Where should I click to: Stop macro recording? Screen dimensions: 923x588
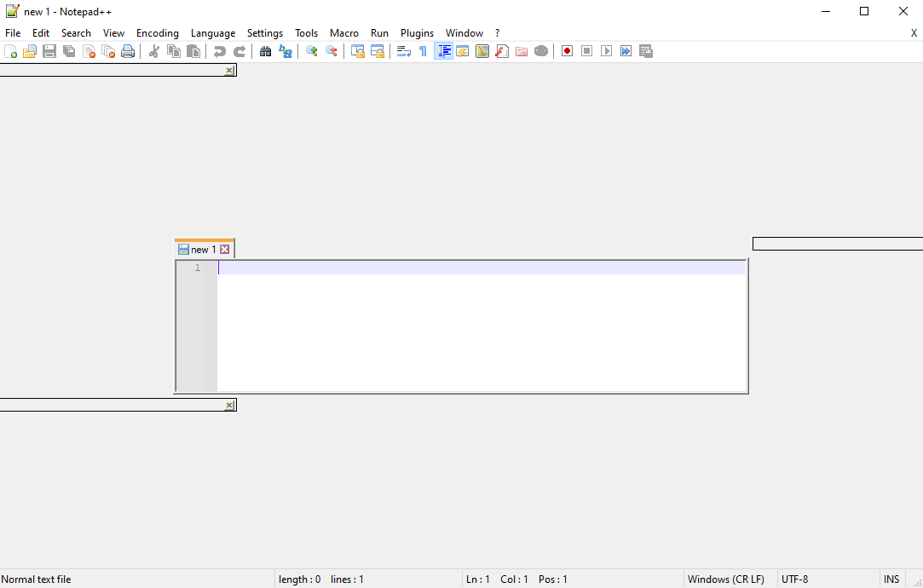click(x=587, y=51)
